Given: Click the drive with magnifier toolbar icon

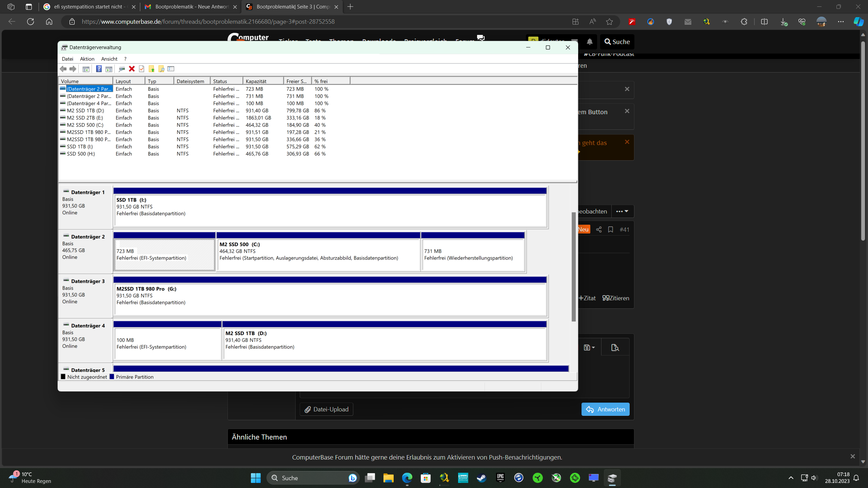Looking at the screenshot, I should pos(121,69).
